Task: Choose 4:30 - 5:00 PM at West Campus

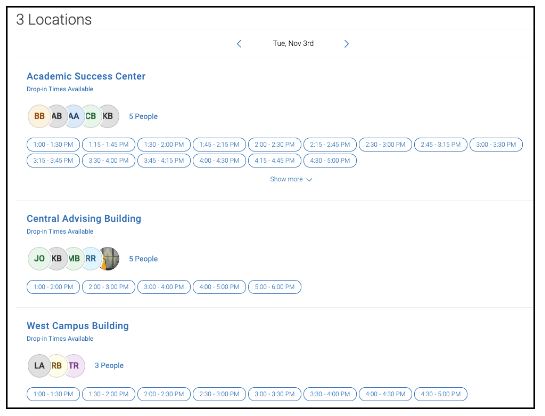Action: tap(441, 394)
